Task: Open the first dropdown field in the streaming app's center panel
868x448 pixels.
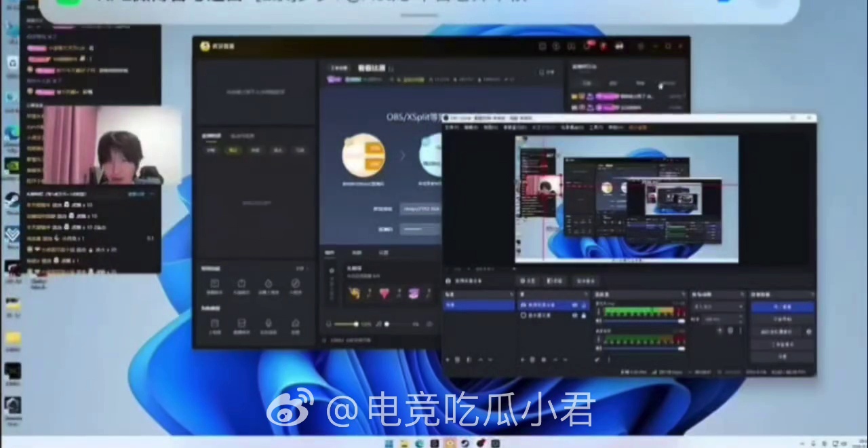Action: pyautogui.click(x=420, y=209)
